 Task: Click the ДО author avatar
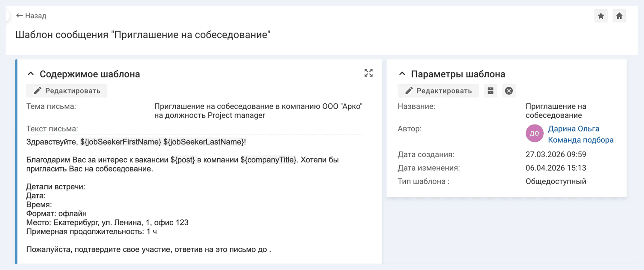click(x=534, y=133)
